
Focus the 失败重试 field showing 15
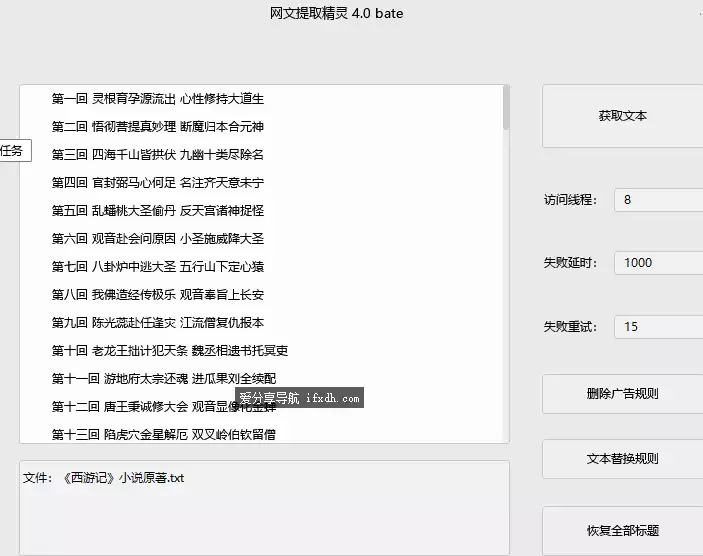658,327
